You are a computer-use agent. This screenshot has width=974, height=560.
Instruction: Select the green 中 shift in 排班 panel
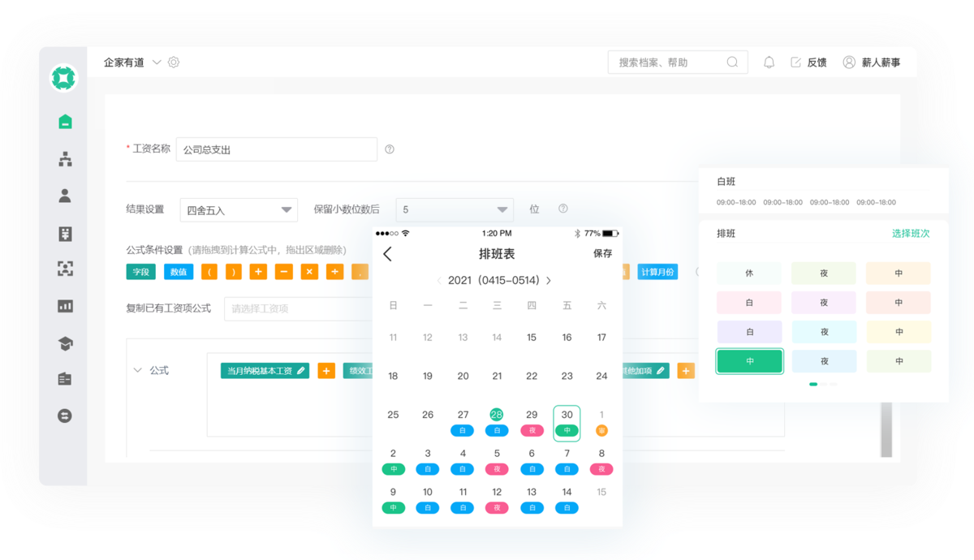tap(748, 361)
